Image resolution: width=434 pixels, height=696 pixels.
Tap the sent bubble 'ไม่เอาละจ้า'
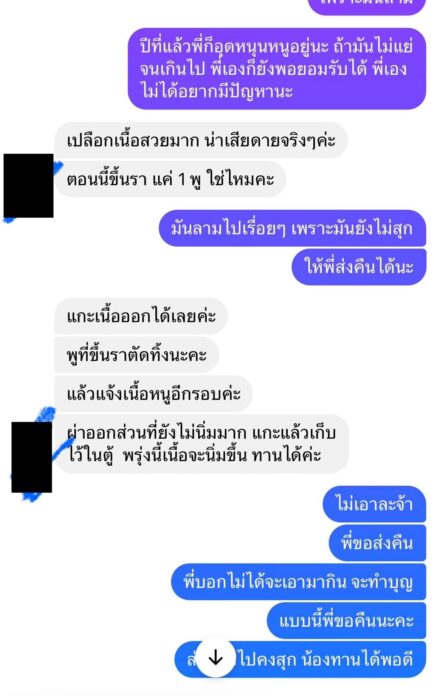[374, 504]
